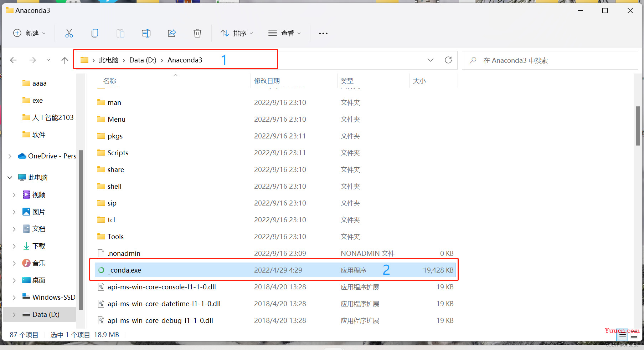644x350 pixels.
Task: Go forward with the right arrow
Action: point(32,60)
